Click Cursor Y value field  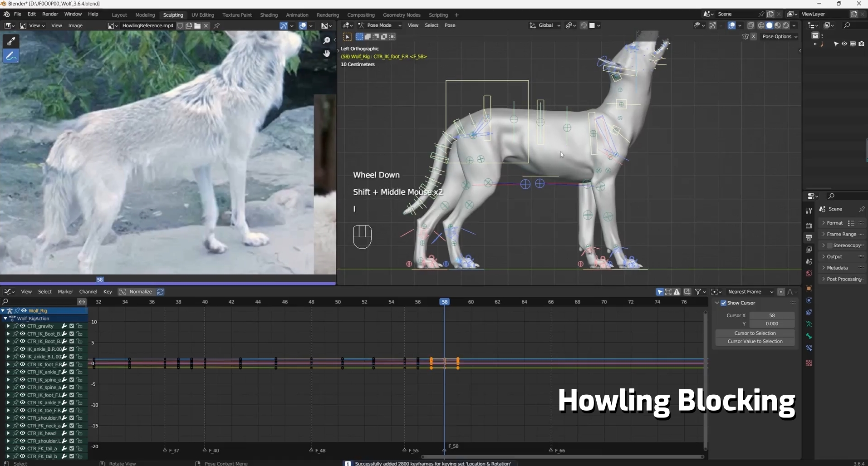tap(772, 324)
